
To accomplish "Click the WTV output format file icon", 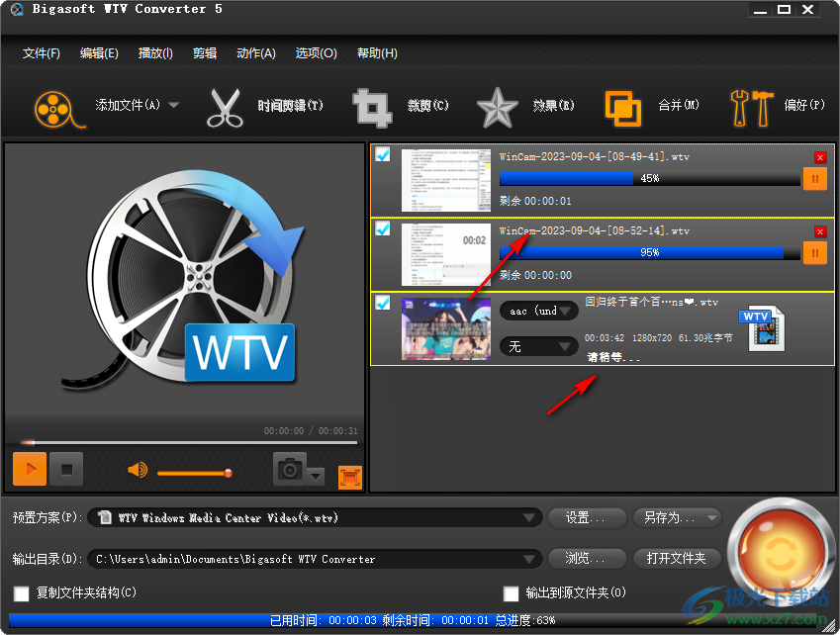I will point(762,329).
